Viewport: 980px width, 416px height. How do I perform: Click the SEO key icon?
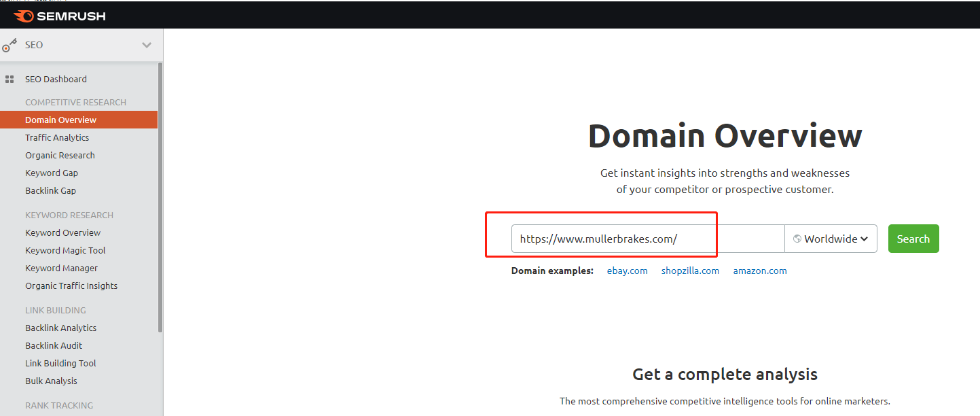(10, 45)
